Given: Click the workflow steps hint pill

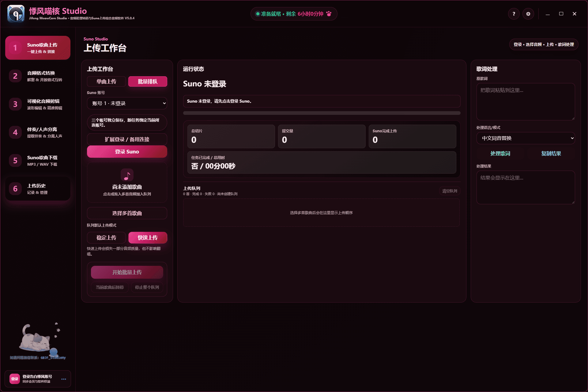Looking at the screenshot, I should point(544,44).
